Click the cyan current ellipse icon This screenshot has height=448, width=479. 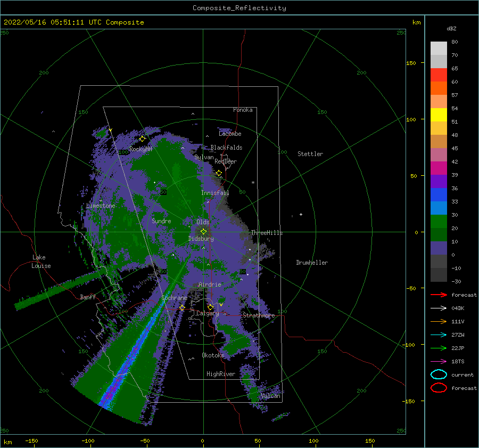click(439, 374)
